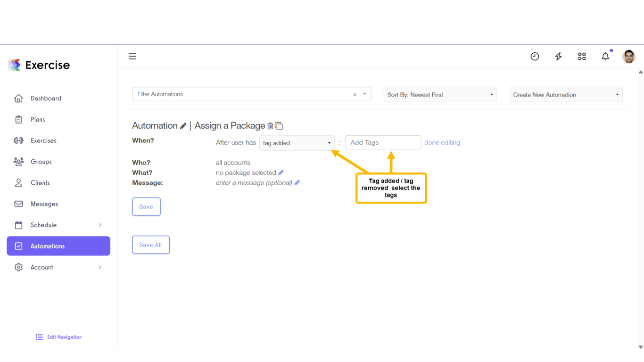The image size is (644, 362).
Task: Click the lightning bolt quick actions icon
Action: [x=558, y=57]
